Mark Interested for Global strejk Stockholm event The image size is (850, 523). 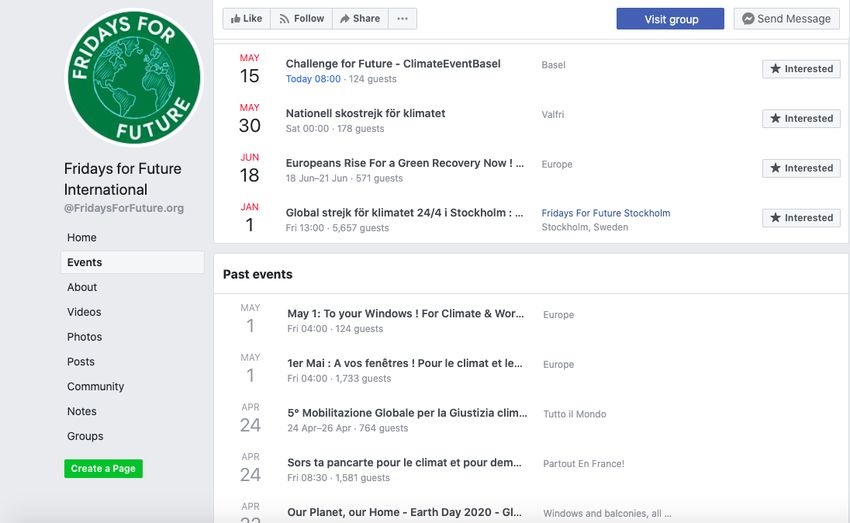pyautogui.click(x=801, y=218)
